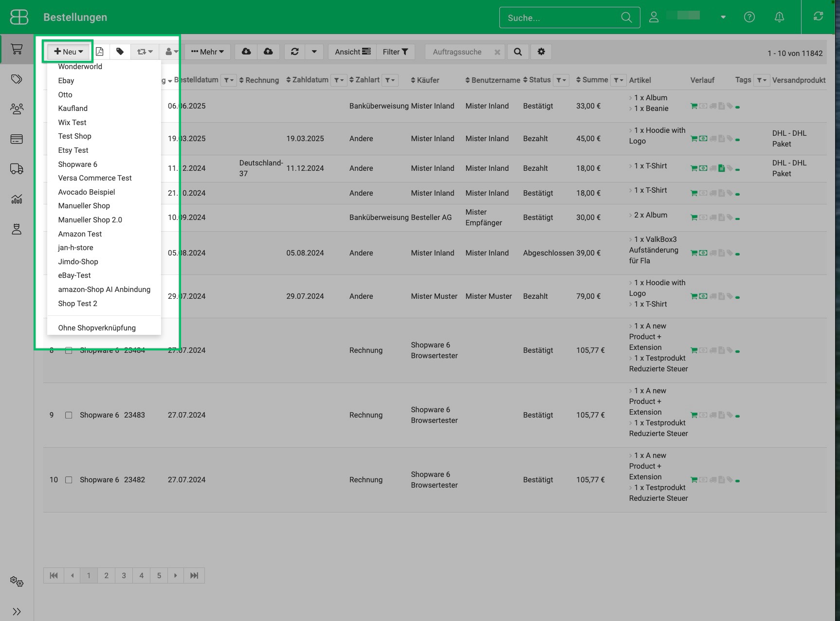Go to next page arrow
Image resolution: width=840 pixels, height=621 pixels.
pyautogui.click(x=176, y=576)
